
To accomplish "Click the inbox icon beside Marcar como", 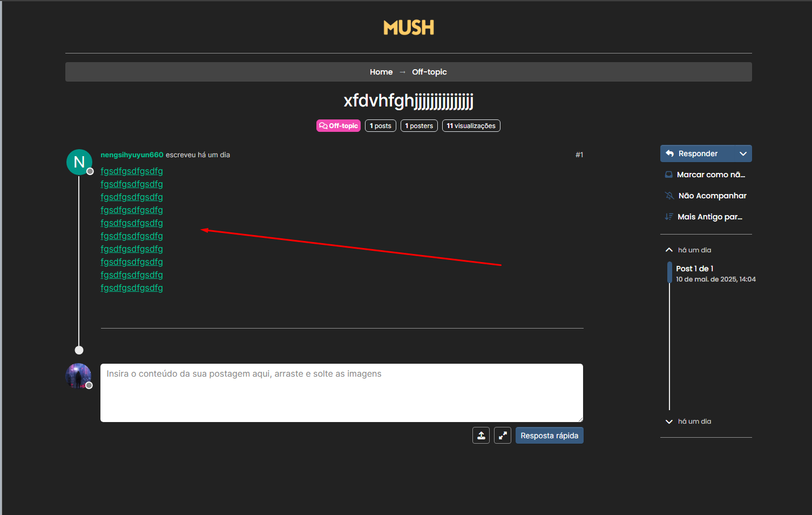I will (669, 175).
